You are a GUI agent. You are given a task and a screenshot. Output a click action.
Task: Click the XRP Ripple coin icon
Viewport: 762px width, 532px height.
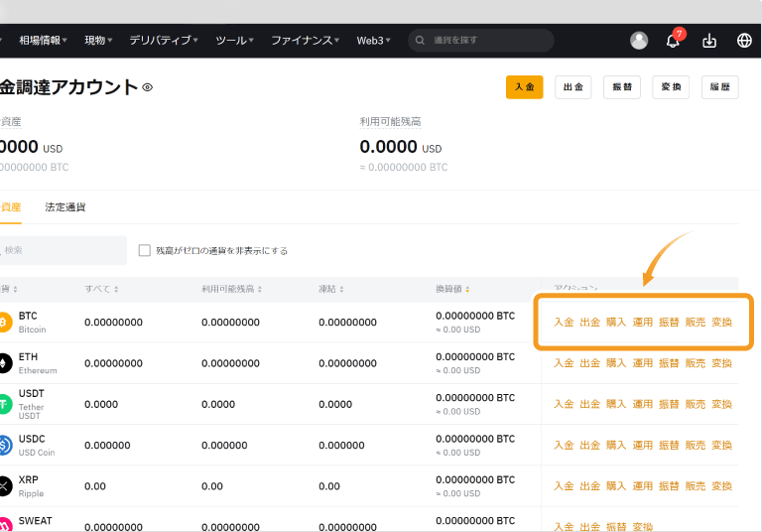(3, 485)
